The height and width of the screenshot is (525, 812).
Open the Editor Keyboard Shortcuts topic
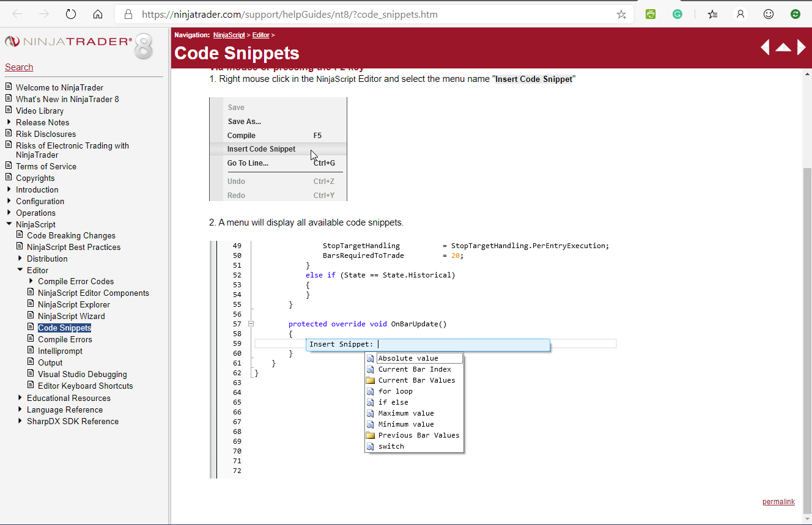(x=85, y=386)
